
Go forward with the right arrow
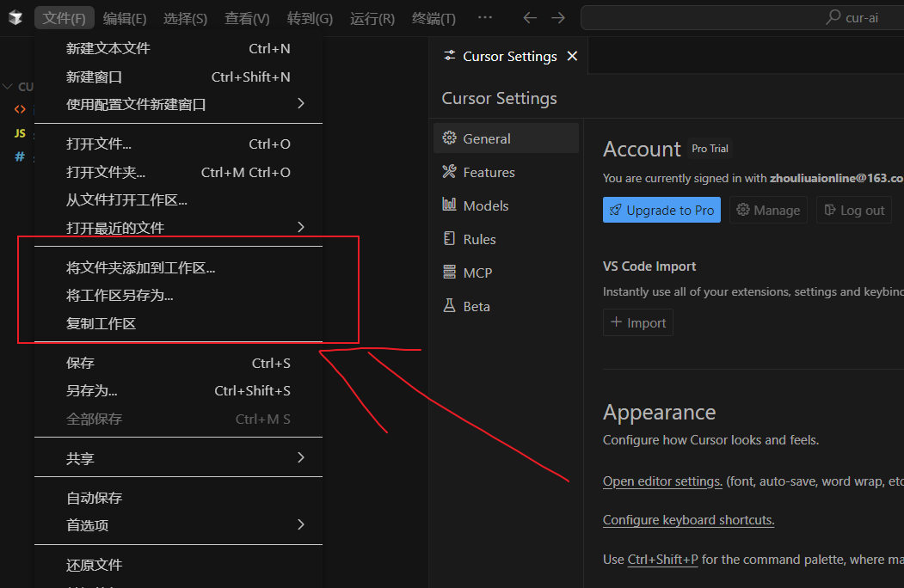(x=558, y=18)
